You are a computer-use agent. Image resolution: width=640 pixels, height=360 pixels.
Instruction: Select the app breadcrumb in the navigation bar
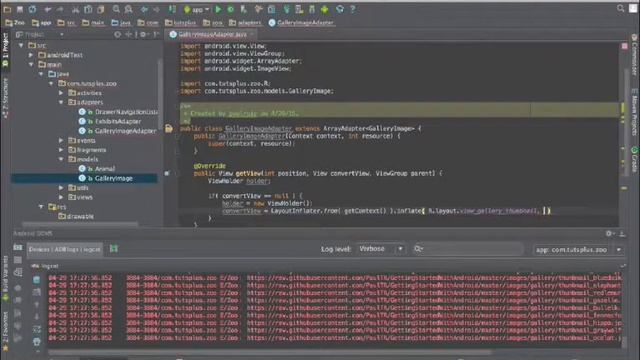pyautogui.click(x=41, y=23)
